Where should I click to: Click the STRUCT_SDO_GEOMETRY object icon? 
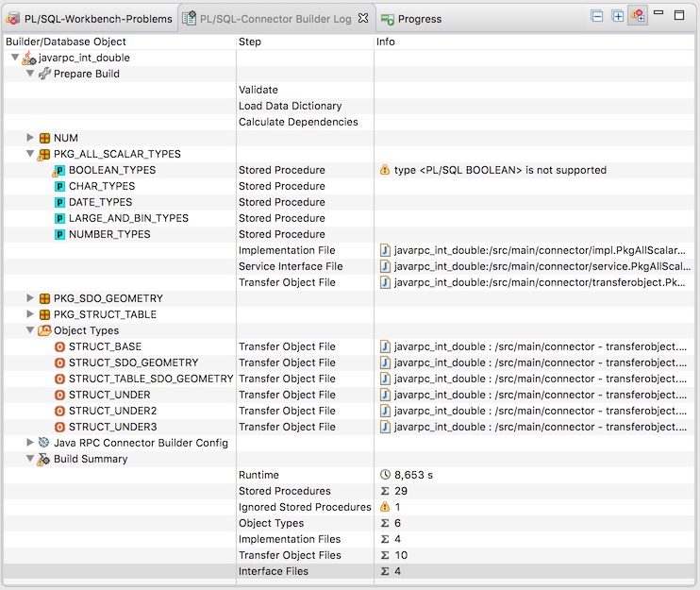(59, 363)
